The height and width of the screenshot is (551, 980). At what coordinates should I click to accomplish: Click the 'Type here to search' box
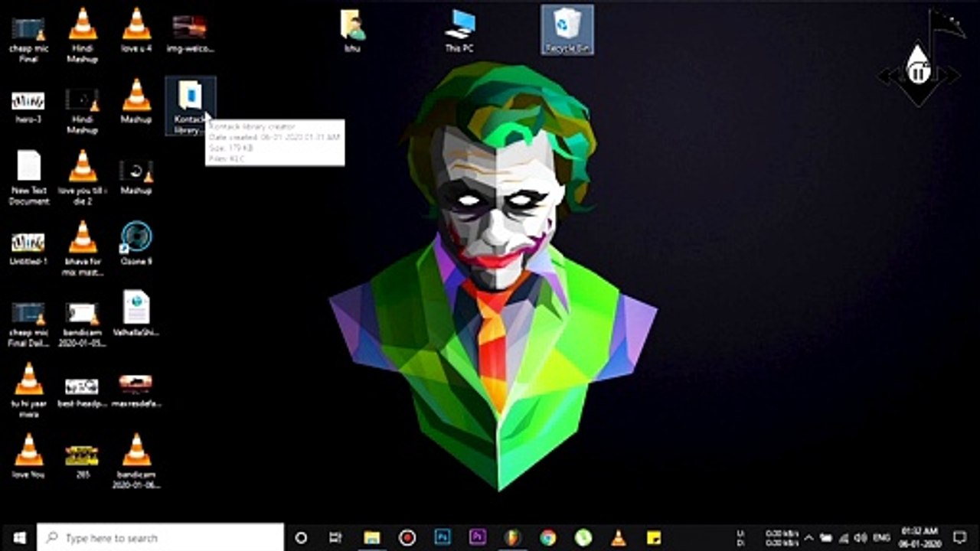(161, 537)
